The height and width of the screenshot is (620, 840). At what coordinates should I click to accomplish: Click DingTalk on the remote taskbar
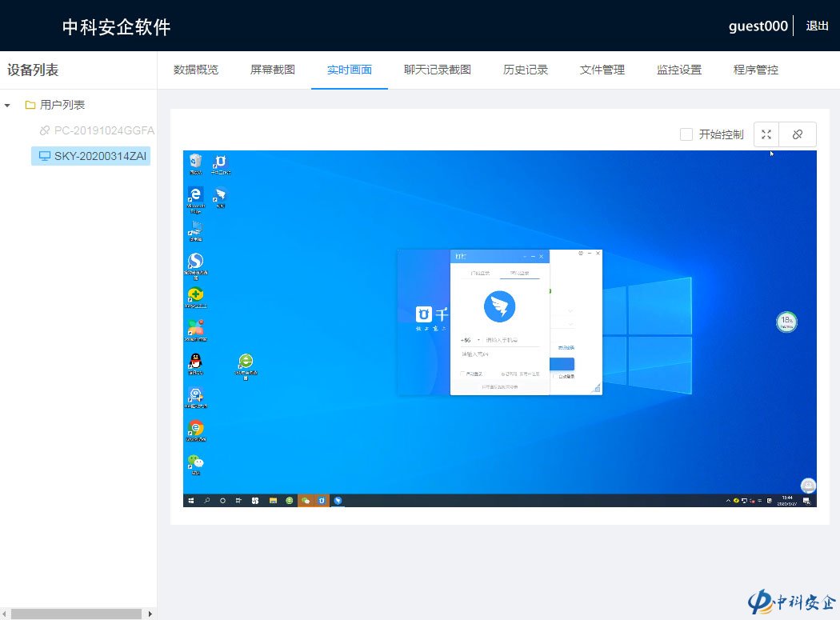point(338,501)
